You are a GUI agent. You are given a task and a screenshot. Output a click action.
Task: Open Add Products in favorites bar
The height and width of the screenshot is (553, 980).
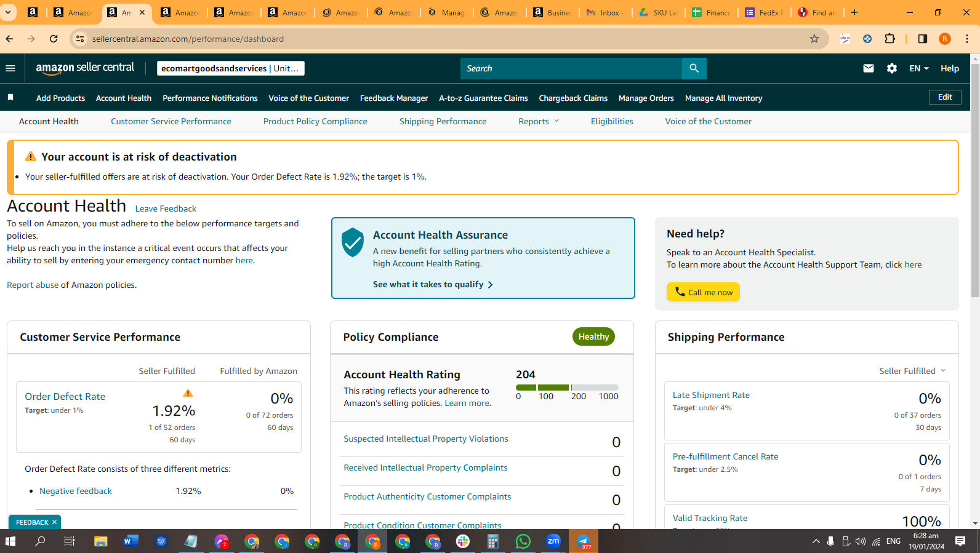click(60, 98)
